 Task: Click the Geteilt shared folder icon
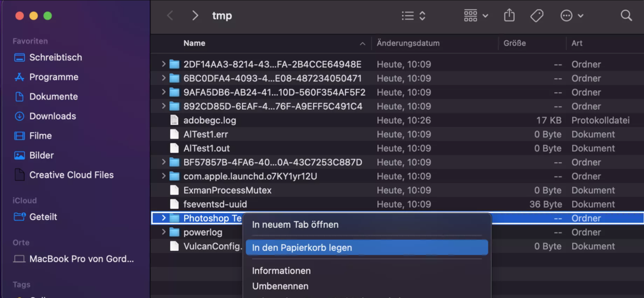(x=20, y=217)
